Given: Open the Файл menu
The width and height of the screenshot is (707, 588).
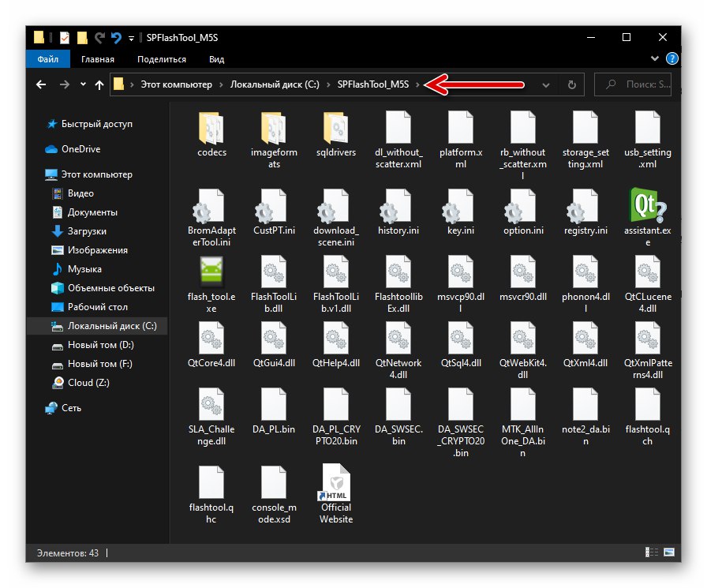Looking at the screenshot, I should [48, 59].
